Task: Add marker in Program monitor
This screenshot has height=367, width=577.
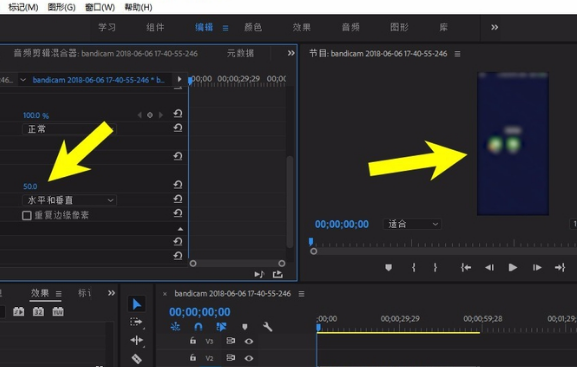Action: [x=388, y=268]
